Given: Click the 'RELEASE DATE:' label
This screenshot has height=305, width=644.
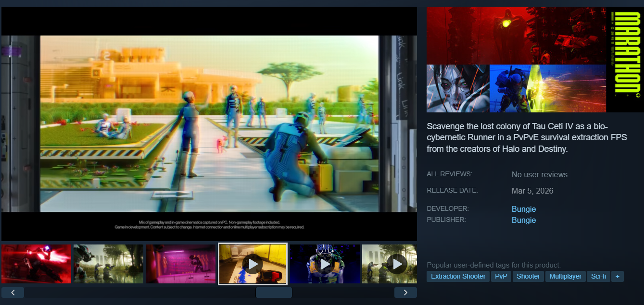Looking at the screenshot, I should point(452,190).
